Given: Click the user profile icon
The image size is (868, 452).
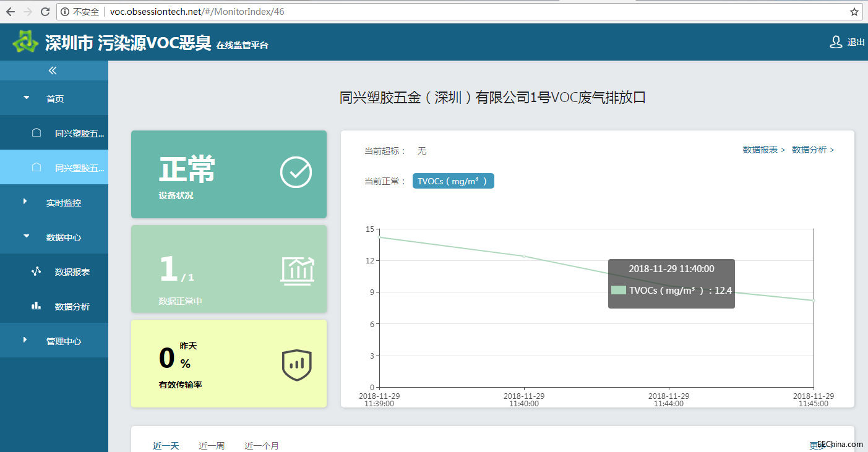Looking at the screenshot, I should click(836, 42).
